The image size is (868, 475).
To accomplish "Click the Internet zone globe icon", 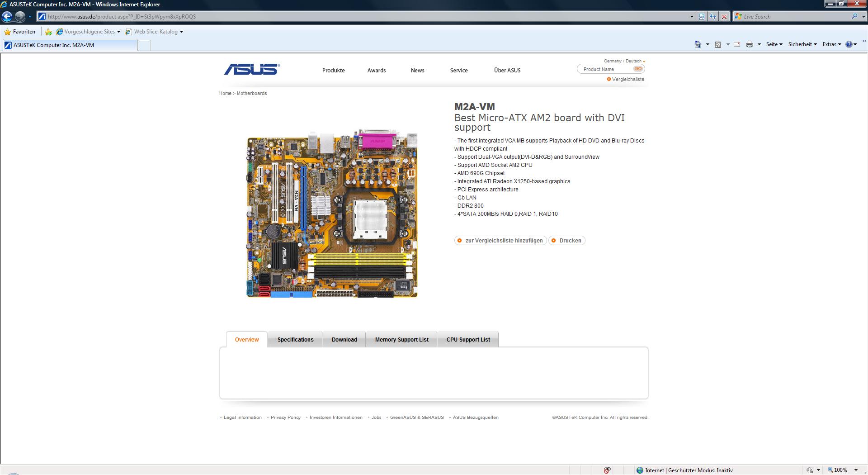I will (x=640, y=470).
